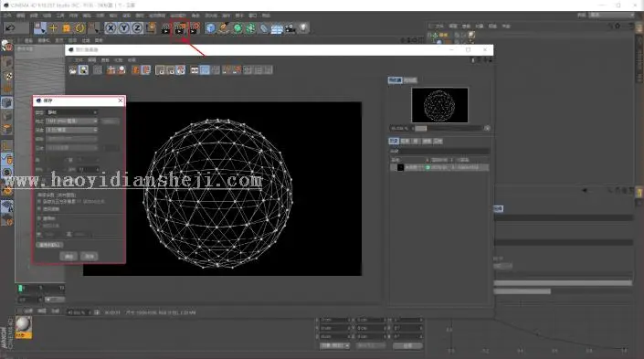The height and width of the screenshot is (359, 644).
Task: Open the blue deformer objects icon
Action: (x=264, y=28)
